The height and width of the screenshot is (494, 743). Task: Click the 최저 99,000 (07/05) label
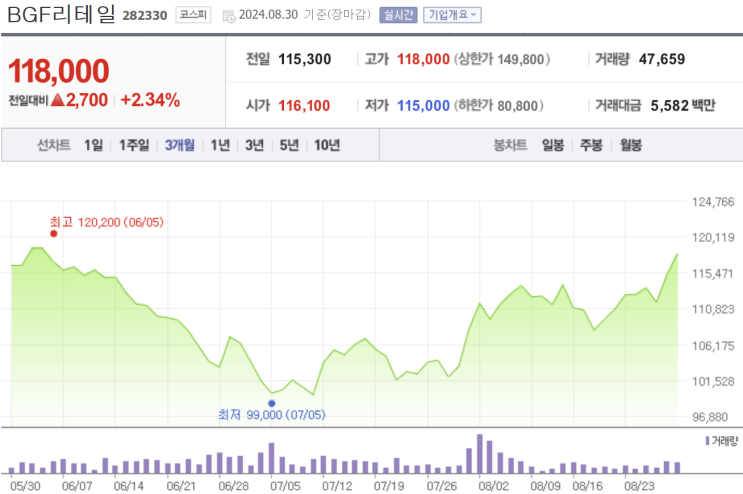(x=272, y=415)
